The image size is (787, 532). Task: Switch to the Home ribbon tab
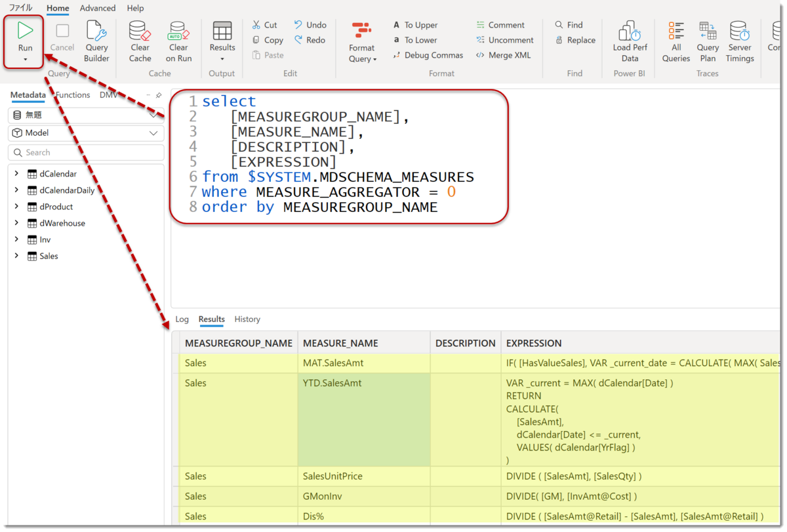(x=58, y=9)
